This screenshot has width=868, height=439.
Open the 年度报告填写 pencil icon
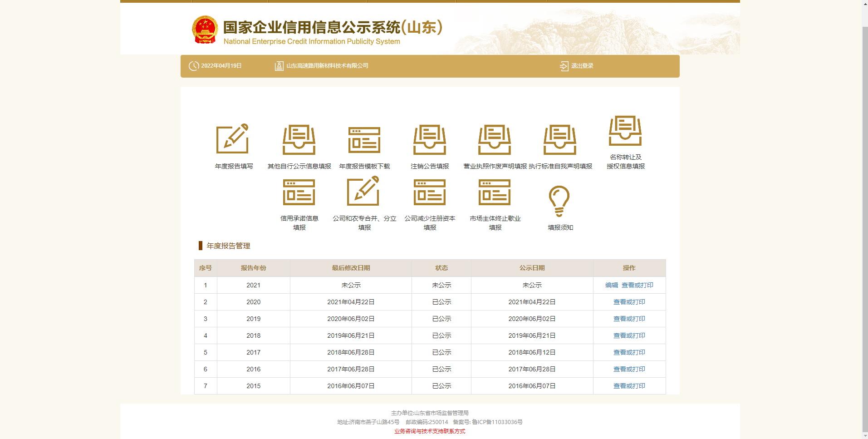[232, 139]
